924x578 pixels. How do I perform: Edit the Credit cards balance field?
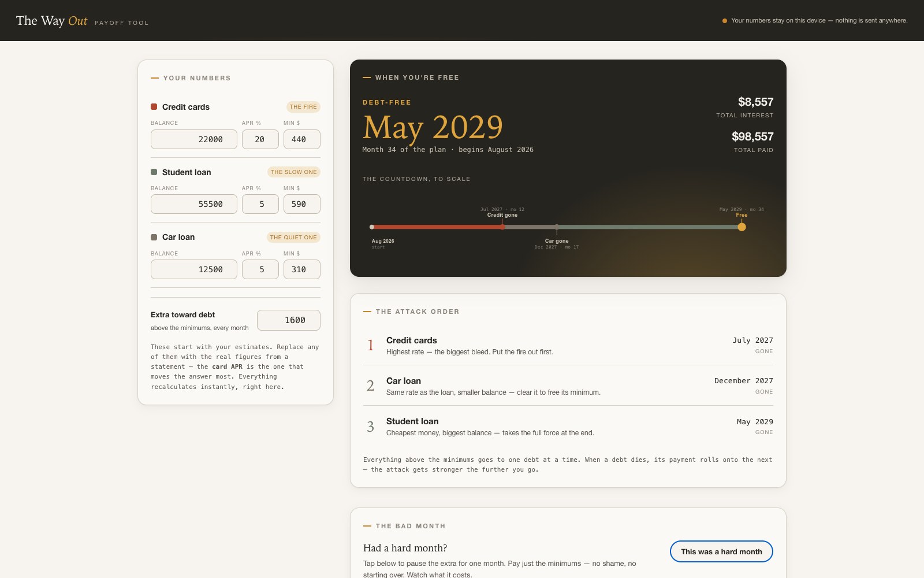194,139
